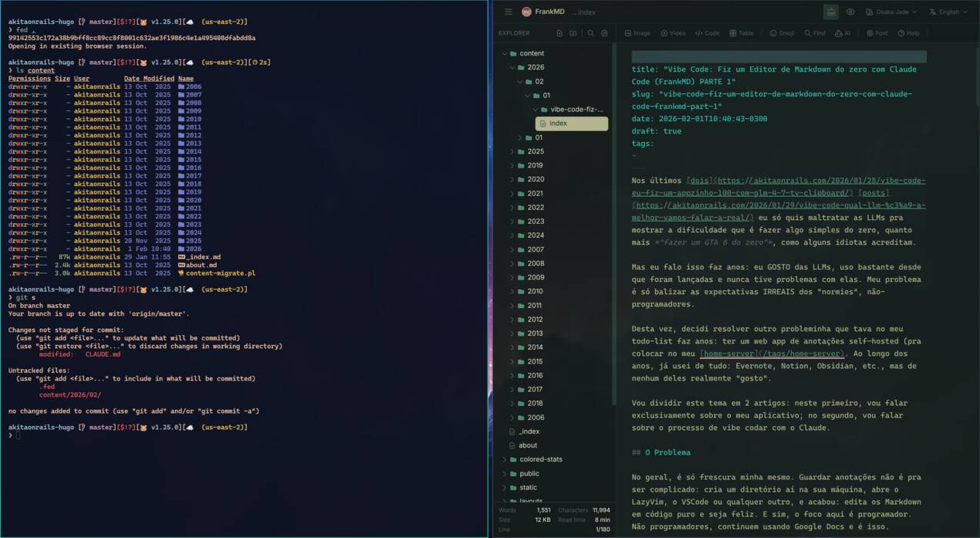
Task: Toggle the highlighted green save icon
Action: pos(830,12)
